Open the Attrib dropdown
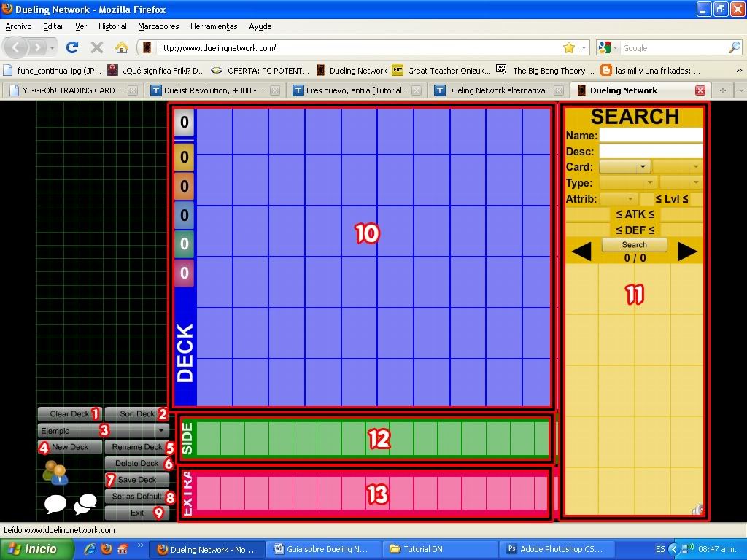The height and width of the screenshot is (560, 747). 619,198
